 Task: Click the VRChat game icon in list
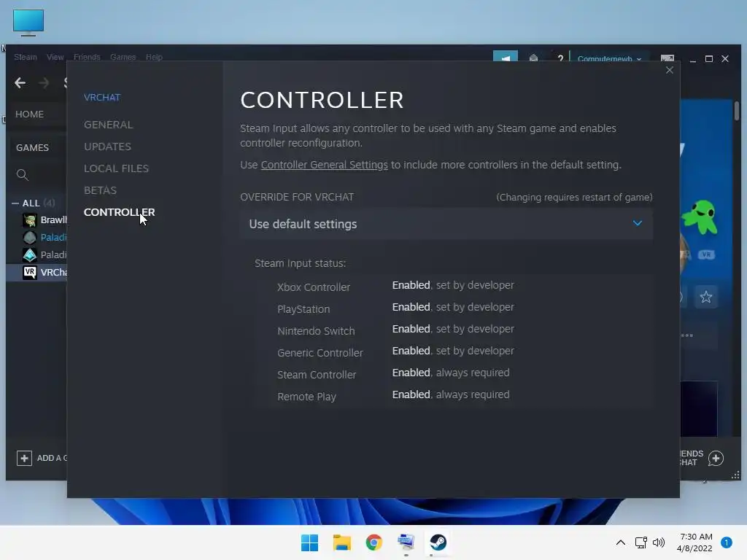pos(29,273)
